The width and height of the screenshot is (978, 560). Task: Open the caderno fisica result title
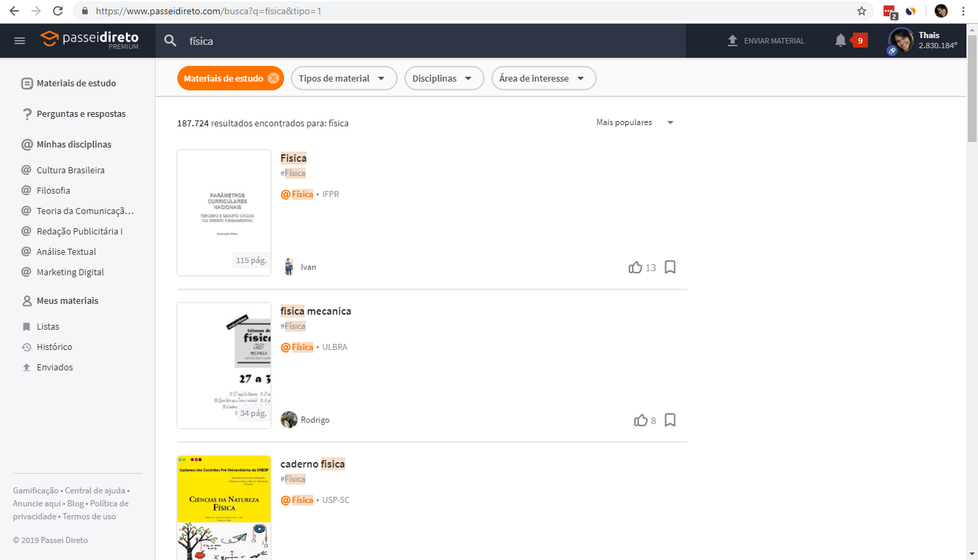[x=313, y=464]
